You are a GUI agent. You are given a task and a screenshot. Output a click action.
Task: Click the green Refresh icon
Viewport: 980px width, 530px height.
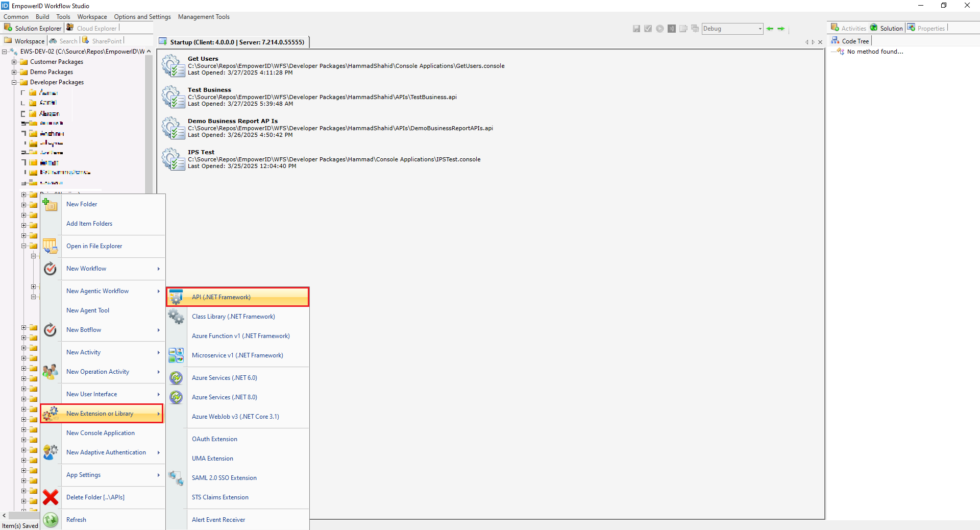pyautogui.click(x=50, y=520)
